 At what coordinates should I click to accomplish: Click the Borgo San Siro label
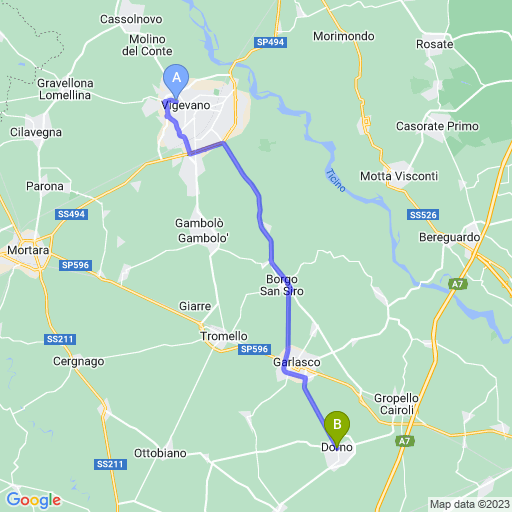coord(282,285)
